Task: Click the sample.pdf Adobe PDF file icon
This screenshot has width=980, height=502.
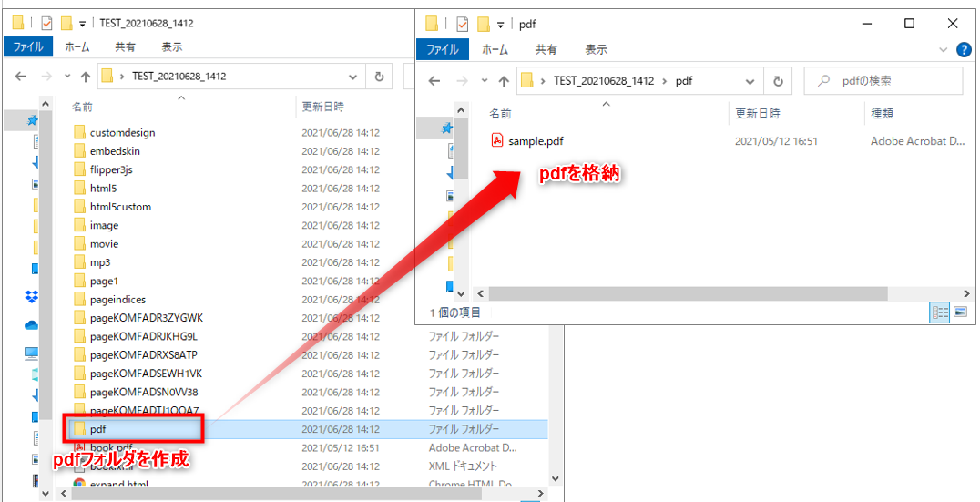Action: click(497, 140)
